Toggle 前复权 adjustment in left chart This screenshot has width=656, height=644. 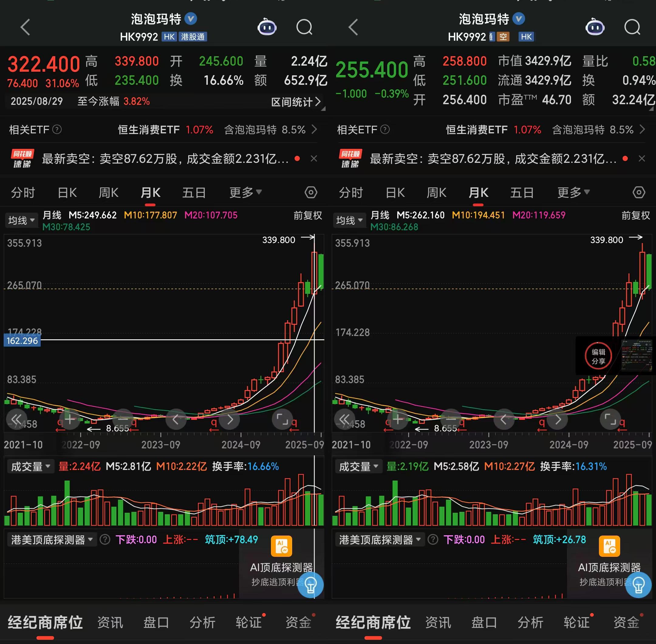pyautogui.click(x=308, y=215)
